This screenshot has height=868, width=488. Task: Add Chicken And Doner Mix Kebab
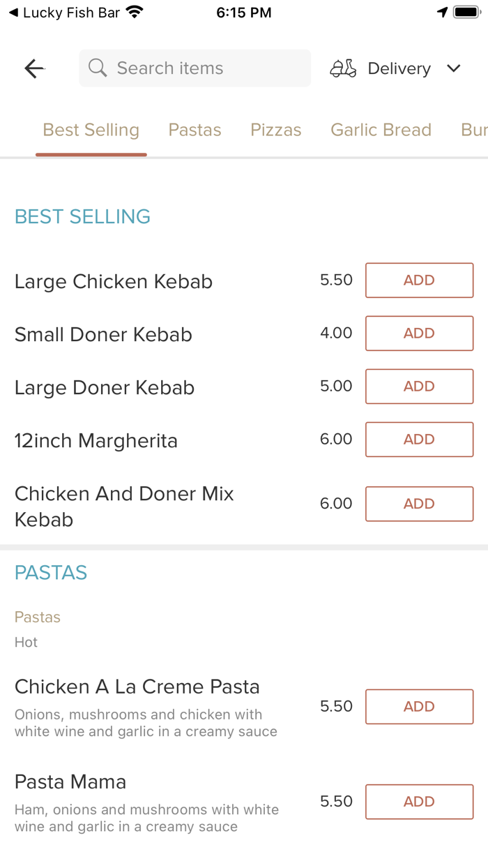419,503
